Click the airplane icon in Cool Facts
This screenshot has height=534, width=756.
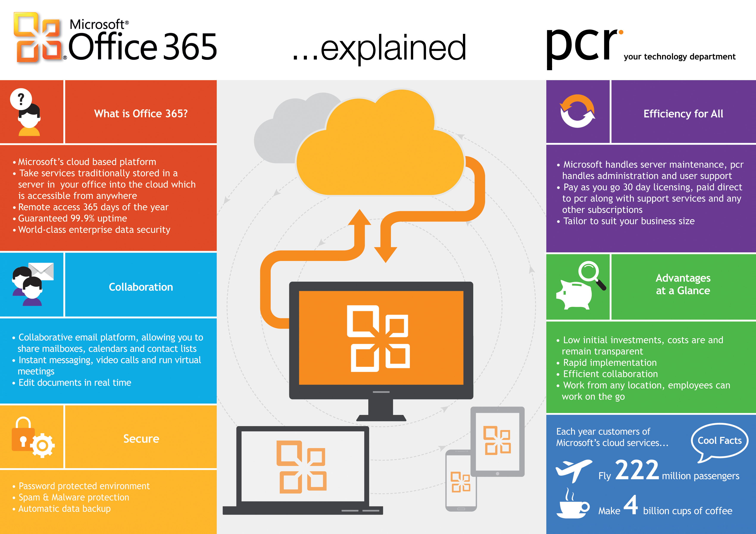(x=571, y=478)
